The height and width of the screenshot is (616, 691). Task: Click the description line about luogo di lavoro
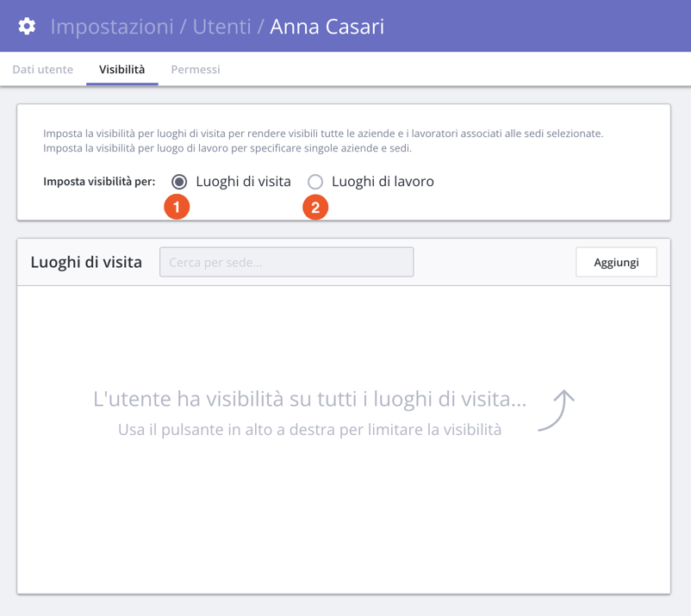pyautogui.click(x=227, y=148)
